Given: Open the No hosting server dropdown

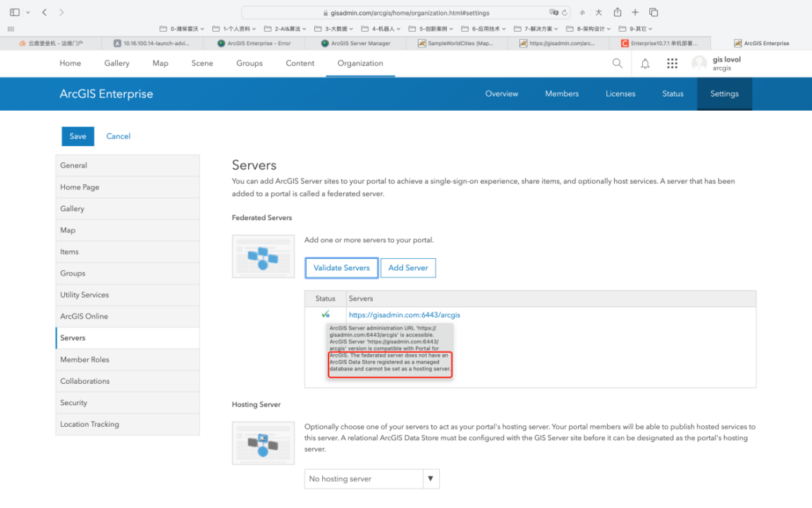Looking at the screenshot, I should [x=372, y=478].
